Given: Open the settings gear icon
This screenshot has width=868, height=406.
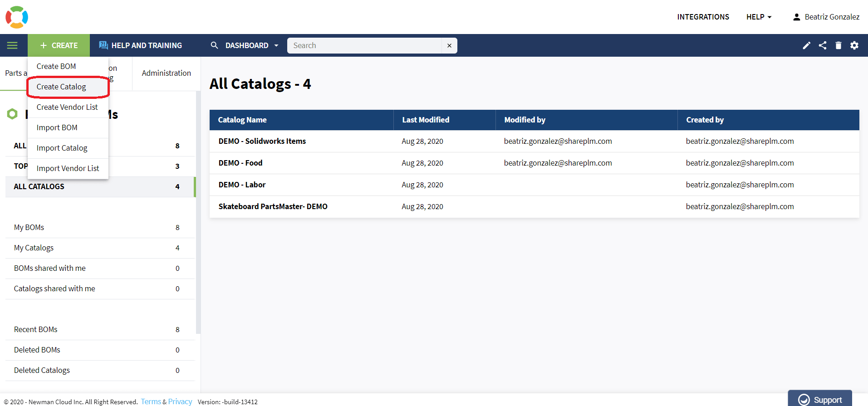Looking at the screenshot, I should [x=854, y=45].
